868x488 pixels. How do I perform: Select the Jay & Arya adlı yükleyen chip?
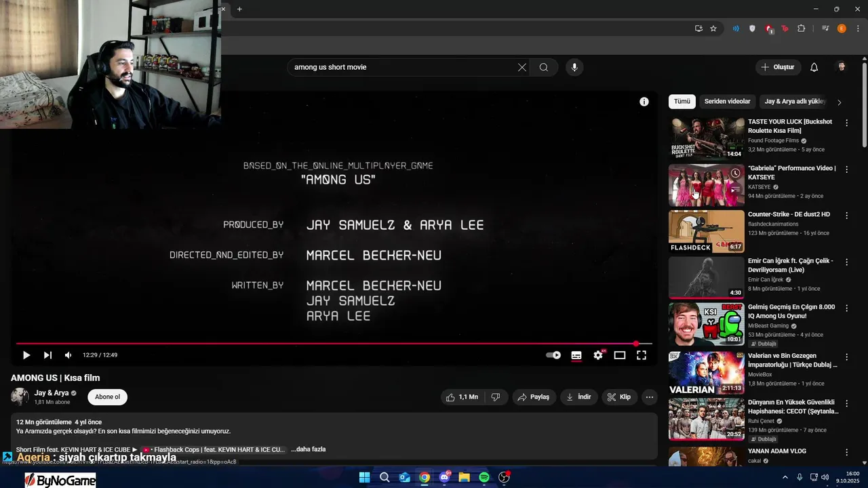tap(794, 102)
